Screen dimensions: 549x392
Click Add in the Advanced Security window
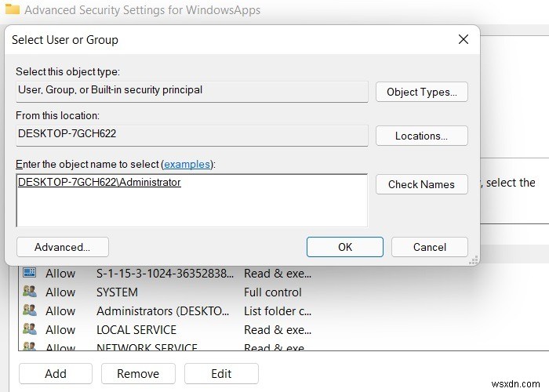click(56, 374)
